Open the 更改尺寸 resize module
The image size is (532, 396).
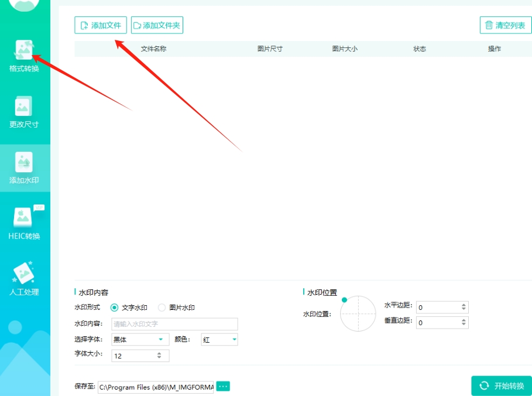[24, 112]
